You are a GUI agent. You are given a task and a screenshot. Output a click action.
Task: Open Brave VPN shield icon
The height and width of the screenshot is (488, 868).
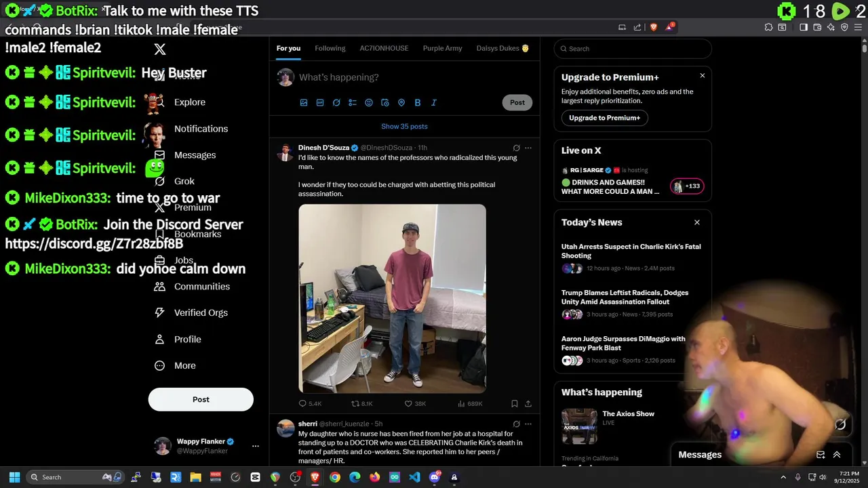coord(844,27)
